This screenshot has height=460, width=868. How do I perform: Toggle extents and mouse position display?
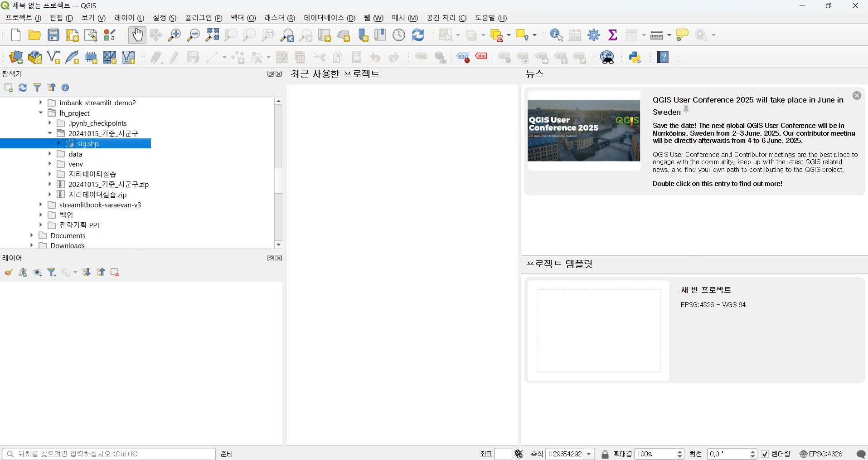point(519,454)
